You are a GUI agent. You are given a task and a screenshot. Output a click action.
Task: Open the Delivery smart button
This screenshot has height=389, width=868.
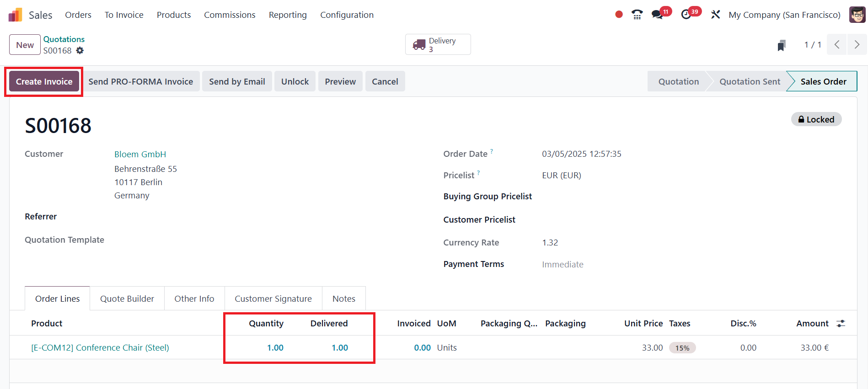click(x=438, y=45)
